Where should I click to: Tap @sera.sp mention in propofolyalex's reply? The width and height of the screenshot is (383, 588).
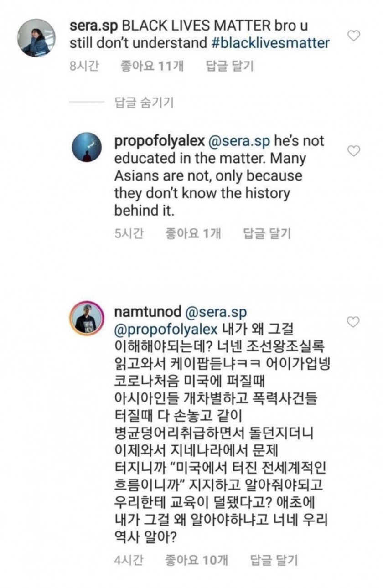tap(239, 141)
